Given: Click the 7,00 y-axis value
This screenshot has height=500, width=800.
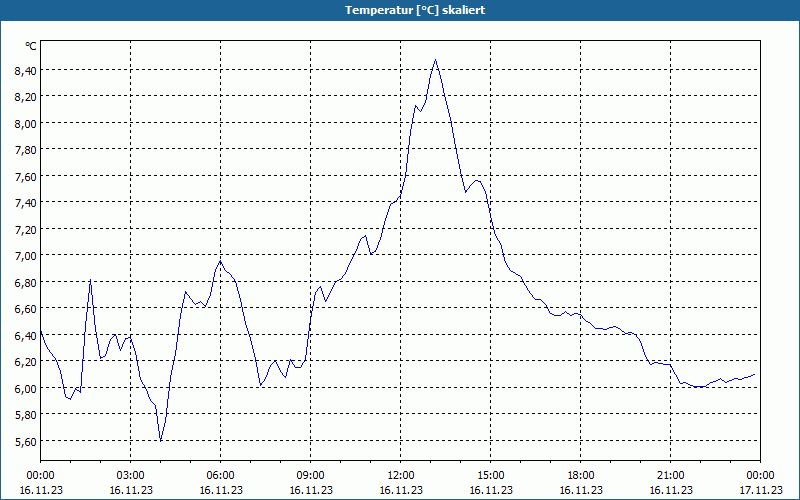Looking at the screenshot, I should 26,256.
